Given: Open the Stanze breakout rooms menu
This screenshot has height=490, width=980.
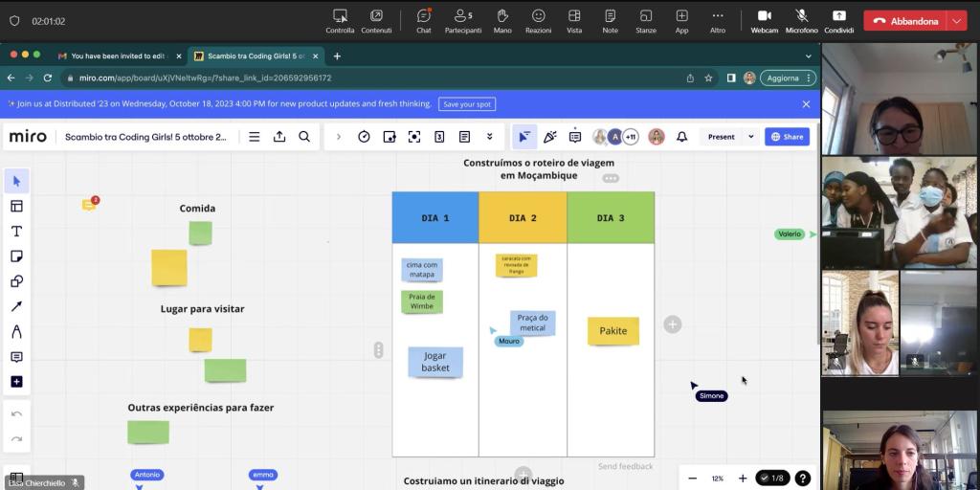Looking at the screenshot, I should pos(646,21).
